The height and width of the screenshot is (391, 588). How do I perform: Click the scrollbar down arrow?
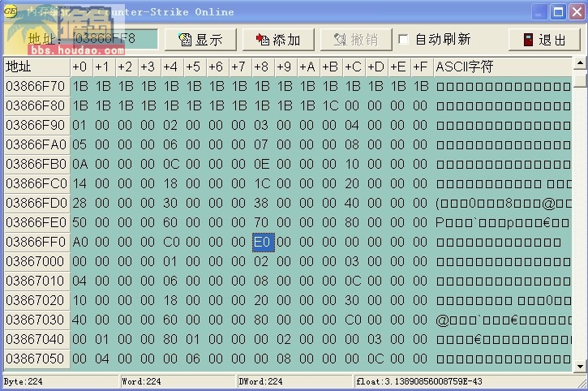point(580,366)
